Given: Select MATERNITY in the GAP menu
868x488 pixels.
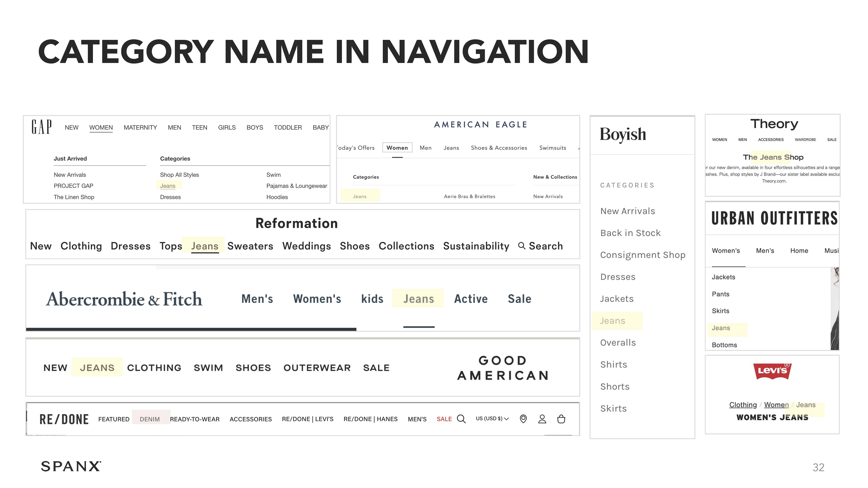Looking at the screenshot, I should click(140, 128).
